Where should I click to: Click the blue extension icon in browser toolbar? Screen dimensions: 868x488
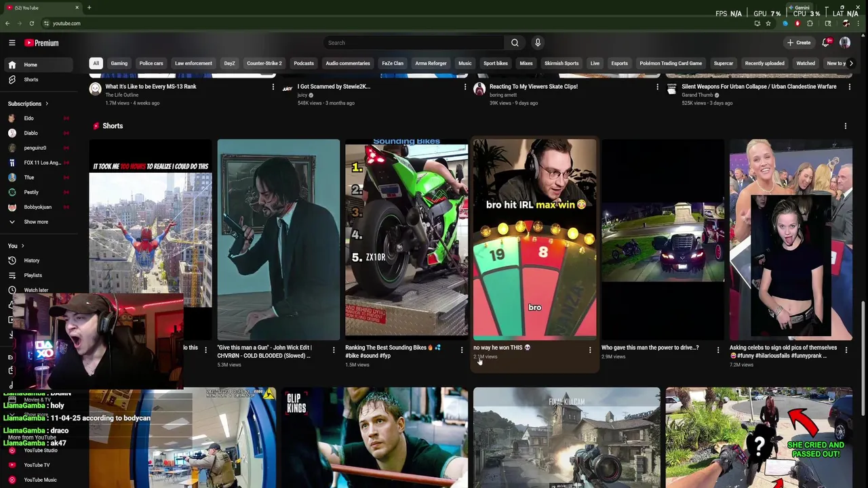785,23
